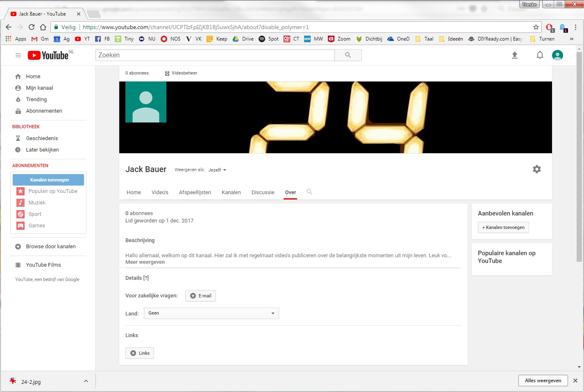
Task: Open channel settings gear icon
Action: 536,169
